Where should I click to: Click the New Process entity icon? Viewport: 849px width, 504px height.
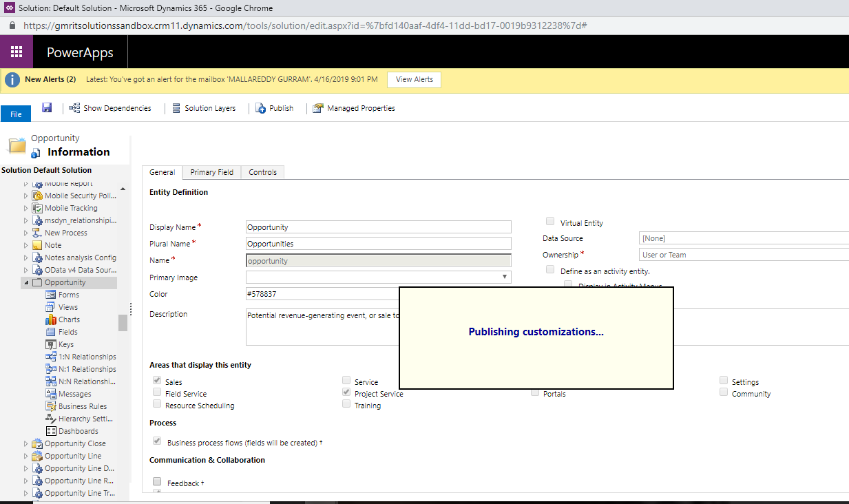click(x=37, y=233)
